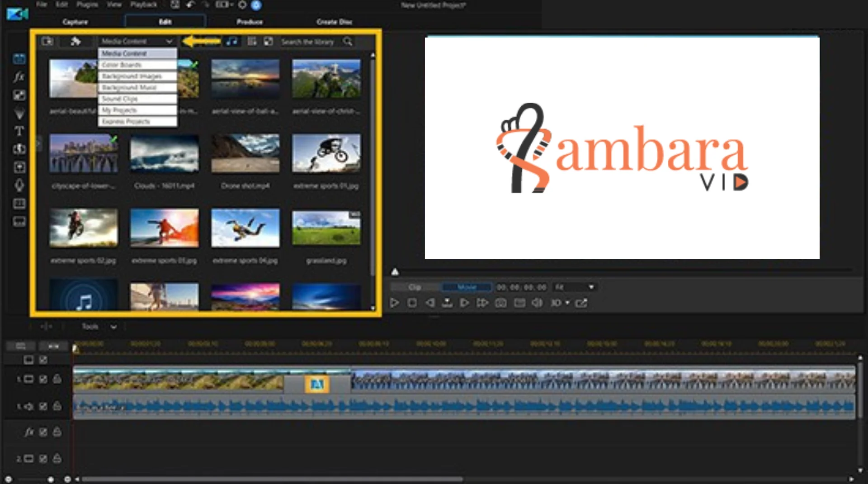Open the File menu
868x484 pixels.
coord(42,5)
